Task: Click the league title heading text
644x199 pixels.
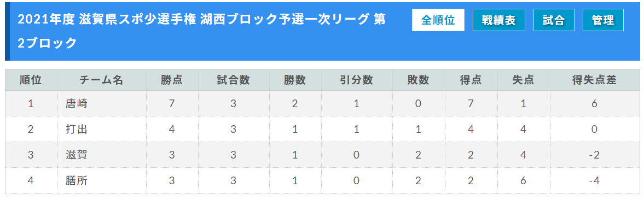Action: click(x=202, y=31)
